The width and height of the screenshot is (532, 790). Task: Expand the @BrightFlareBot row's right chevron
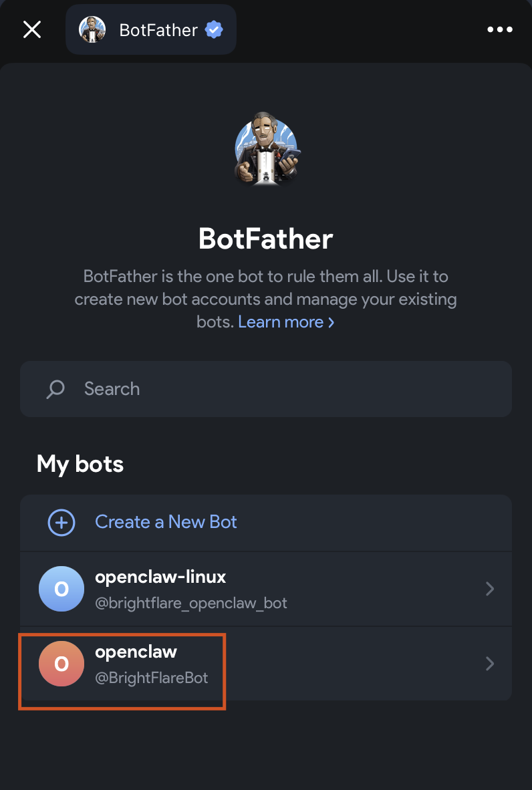pyautogui.click(x=490, y=664)
